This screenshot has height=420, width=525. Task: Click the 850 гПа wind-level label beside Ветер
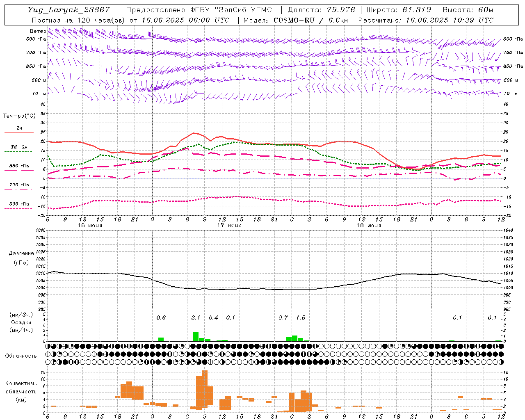point(36,66)
